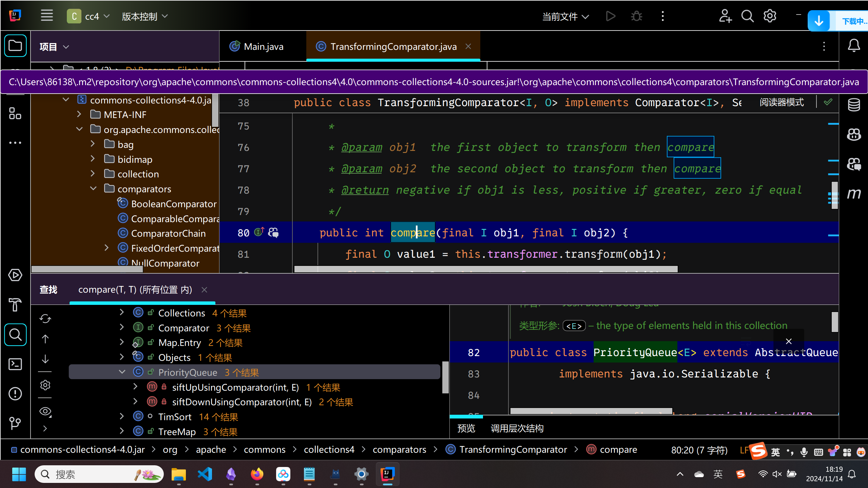Open the Problems tool window
Viewport: 868px width, 488px height.
point(15,394)
